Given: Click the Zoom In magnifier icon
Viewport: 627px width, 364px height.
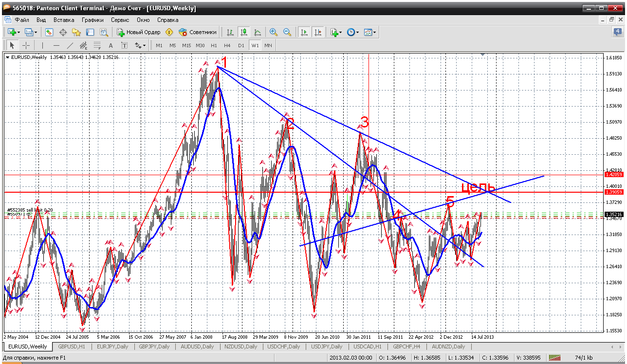Looking at the screenshot, I should click(x=274, y=32).
